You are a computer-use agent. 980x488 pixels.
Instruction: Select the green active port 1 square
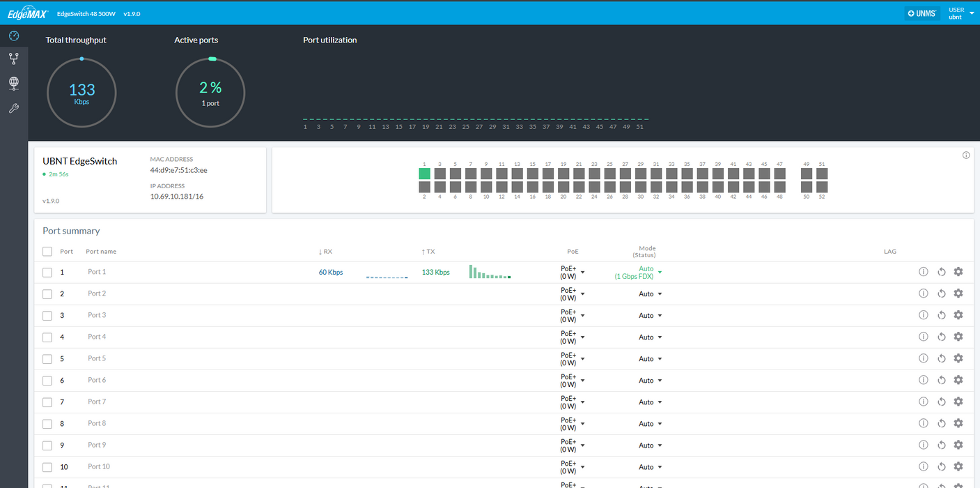[x=424, y=174]
